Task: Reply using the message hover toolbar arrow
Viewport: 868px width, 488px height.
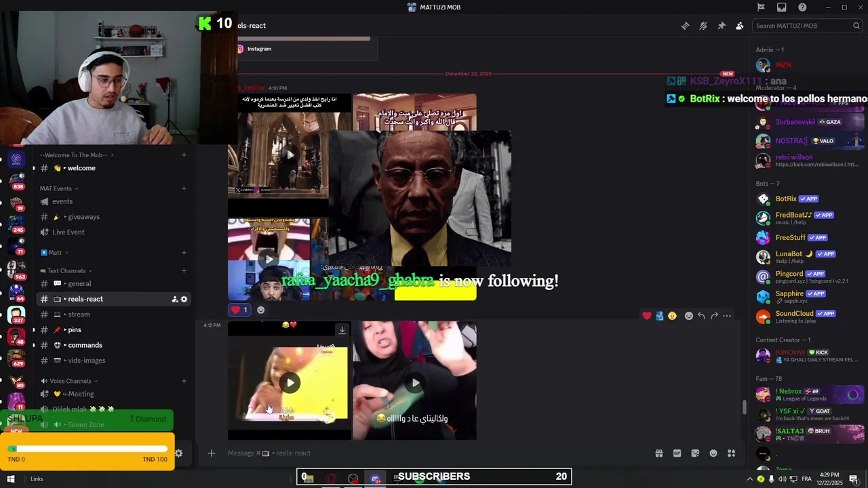Action: click(701, 316)
